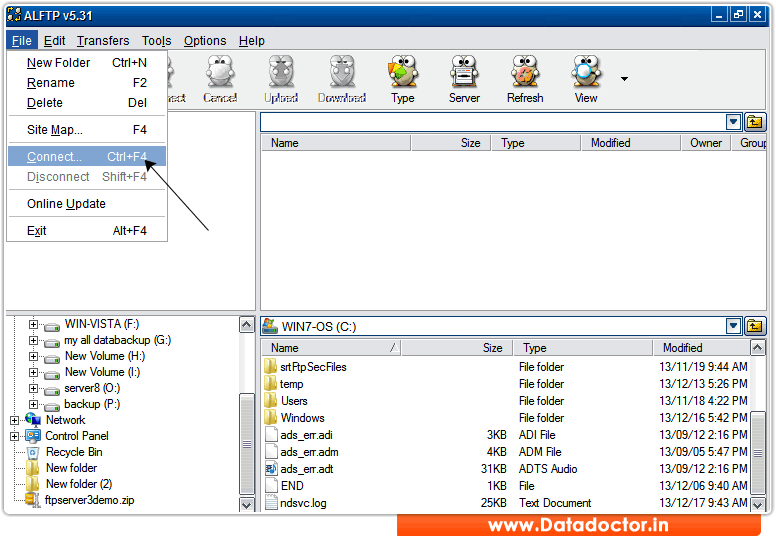
Task: Open the Edit menu
Action: click(54, 41)
